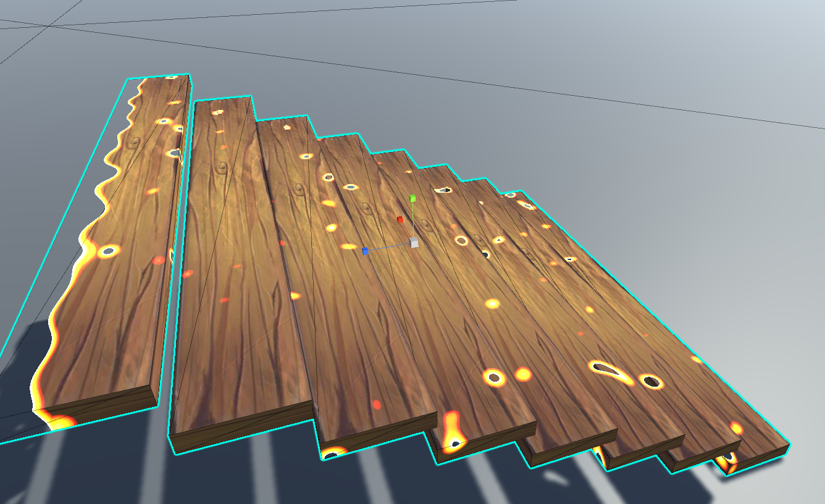The image size is (825, 504).
Task: Click the ring-shaped burn hole on leftmost plank
Action: (x=109, y=251)
